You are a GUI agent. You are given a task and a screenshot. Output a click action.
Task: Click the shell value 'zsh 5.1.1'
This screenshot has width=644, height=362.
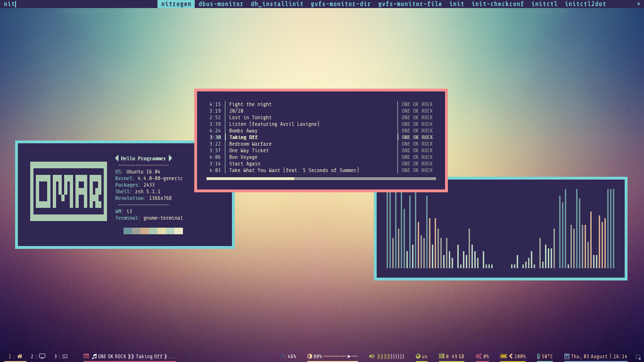(148, 192)
